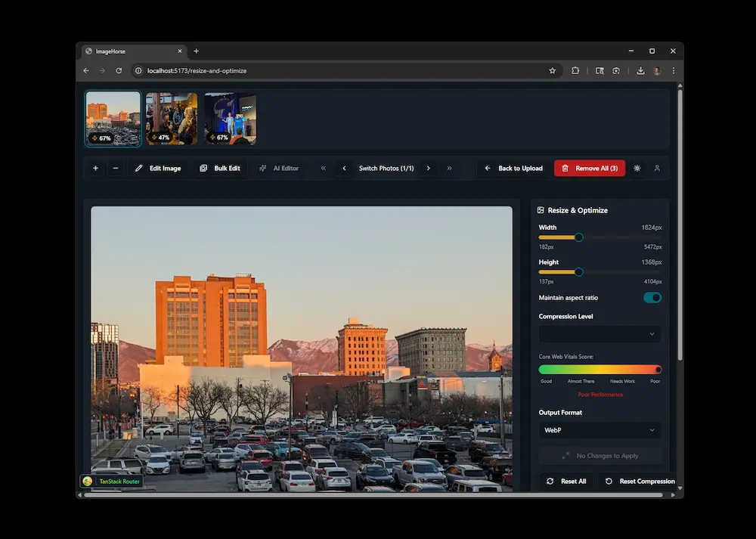Click No Changes to Apply button
This screenshot has width=756, height=539.
(600, 456)
